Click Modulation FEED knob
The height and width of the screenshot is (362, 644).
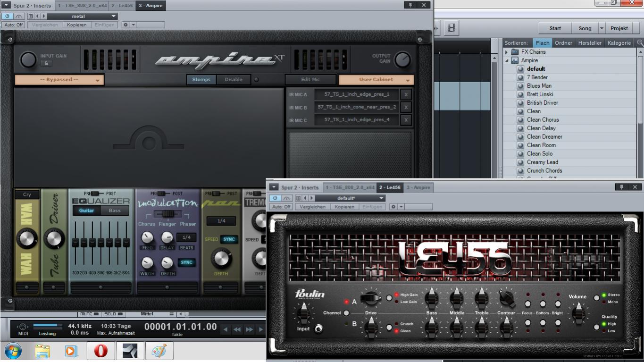coord(147,237)
